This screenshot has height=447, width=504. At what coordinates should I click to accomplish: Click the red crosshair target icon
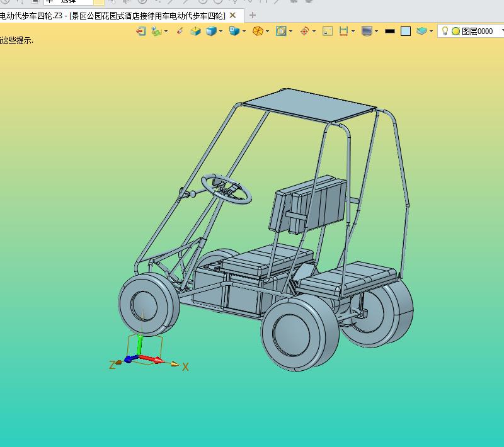pos(304,31)
